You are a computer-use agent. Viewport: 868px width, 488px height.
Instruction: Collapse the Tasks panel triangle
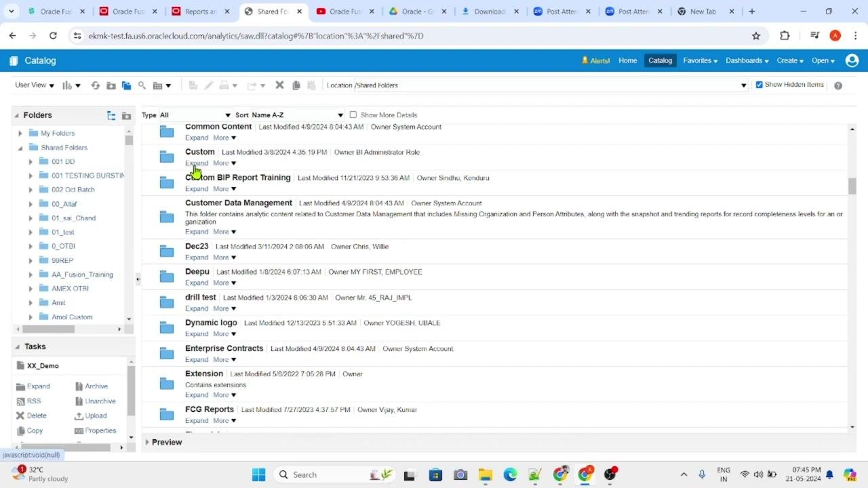[x=17, y=346]
